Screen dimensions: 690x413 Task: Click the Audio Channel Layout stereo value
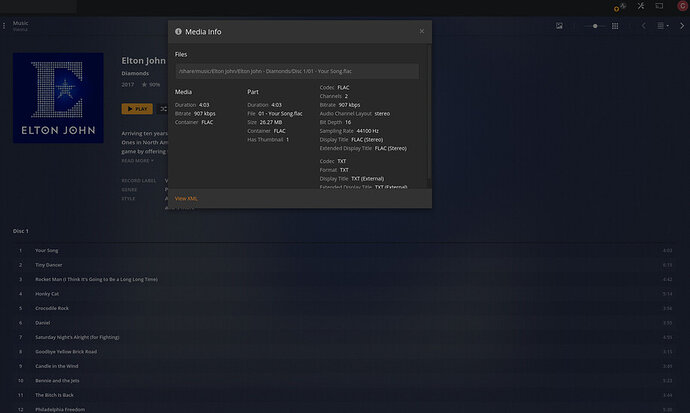(x=382, y=113)
